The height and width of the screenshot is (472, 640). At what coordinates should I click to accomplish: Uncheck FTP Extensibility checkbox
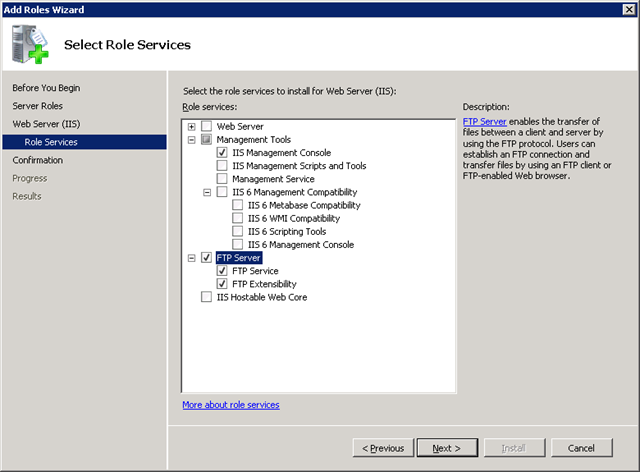coord(222,284)
